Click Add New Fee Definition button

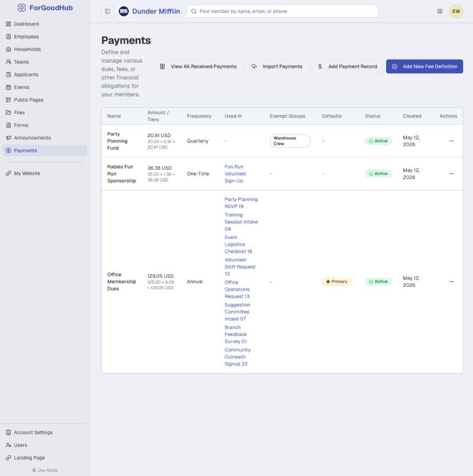click(425, 66)
